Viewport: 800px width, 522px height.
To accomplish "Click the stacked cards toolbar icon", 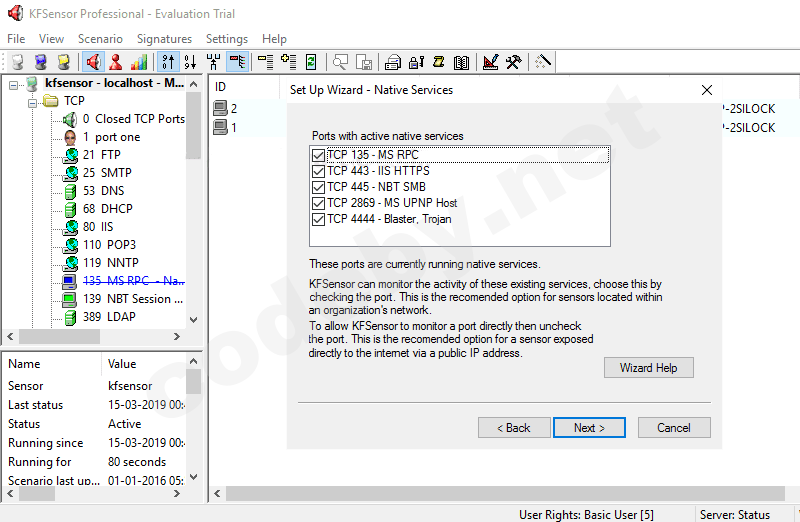I will click(392, 62).
